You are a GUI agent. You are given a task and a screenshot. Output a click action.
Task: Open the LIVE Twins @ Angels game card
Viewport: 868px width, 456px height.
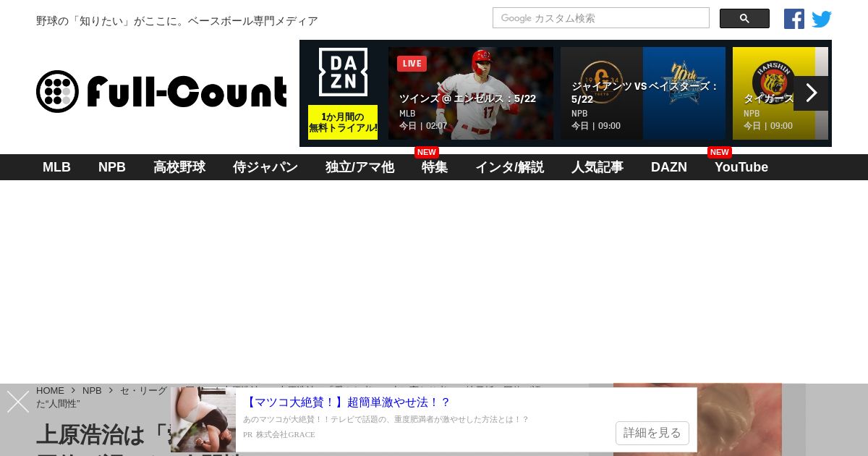click(x=471, y=93)
